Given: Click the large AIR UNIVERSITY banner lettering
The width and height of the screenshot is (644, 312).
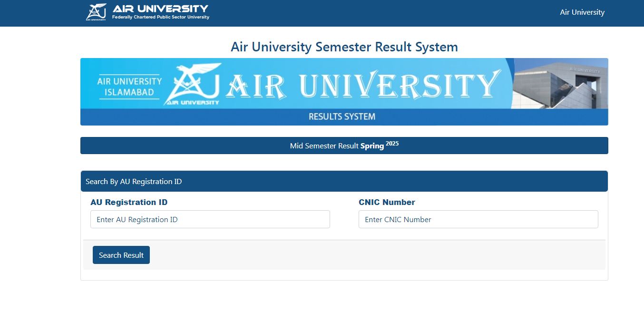Looking at the screenshot, I should 363,85.
